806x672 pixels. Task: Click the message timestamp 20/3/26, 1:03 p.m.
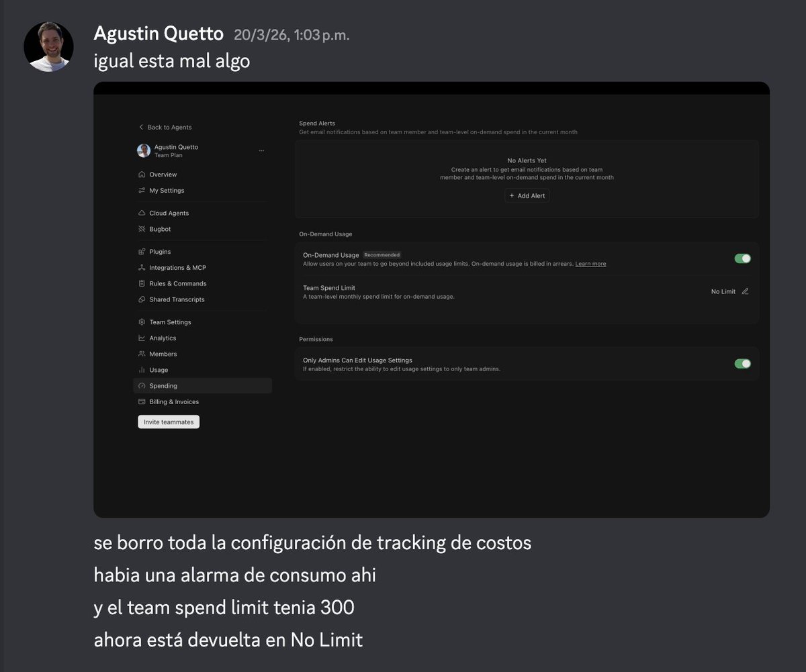292,35
